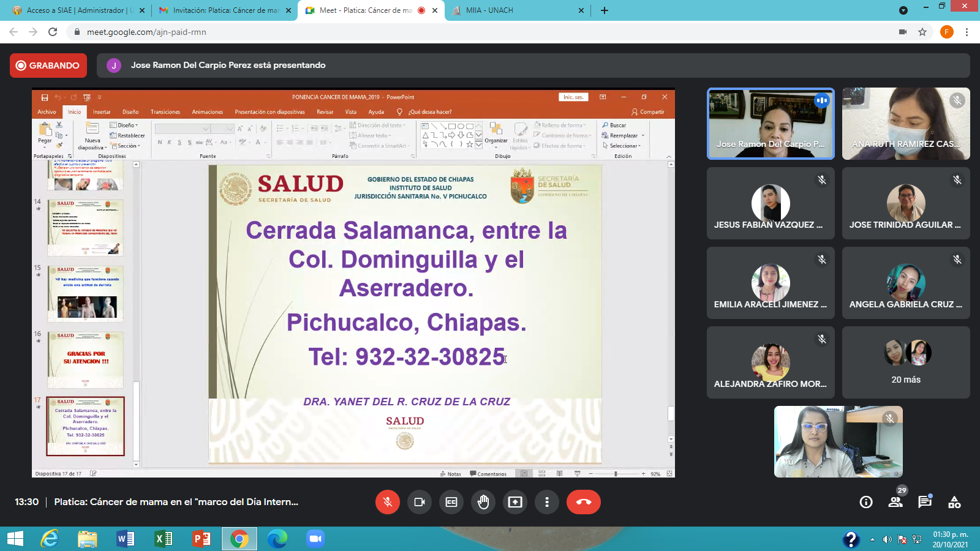Open Animaciones ribbon tab
The width and height of the screenshot is (980, 551).
[x=208, y=112]
